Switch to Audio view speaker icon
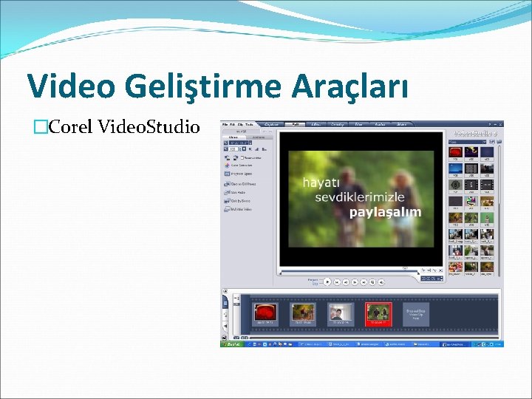 click(225, 327)
